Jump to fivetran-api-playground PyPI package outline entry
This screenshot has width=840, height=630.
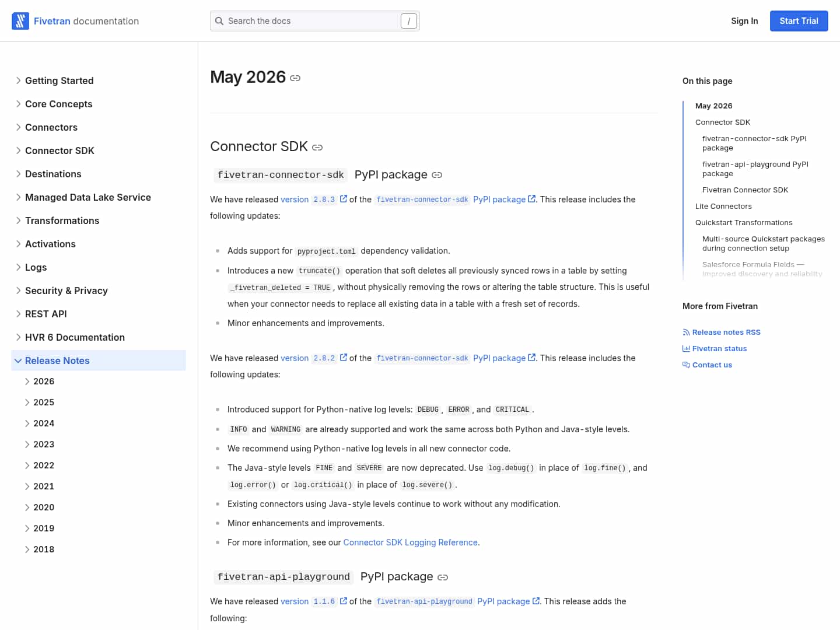755,169
